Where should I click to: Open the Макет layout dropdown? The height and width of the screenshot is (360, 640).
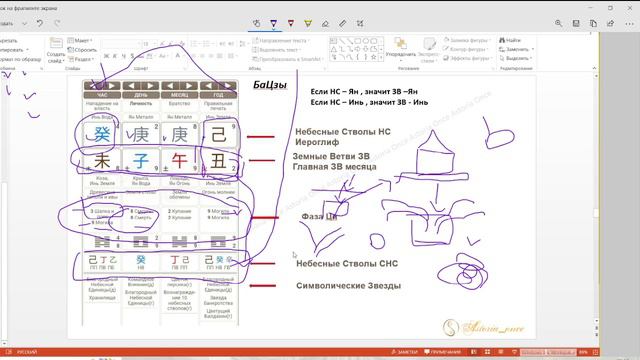(x=80, y=40)
